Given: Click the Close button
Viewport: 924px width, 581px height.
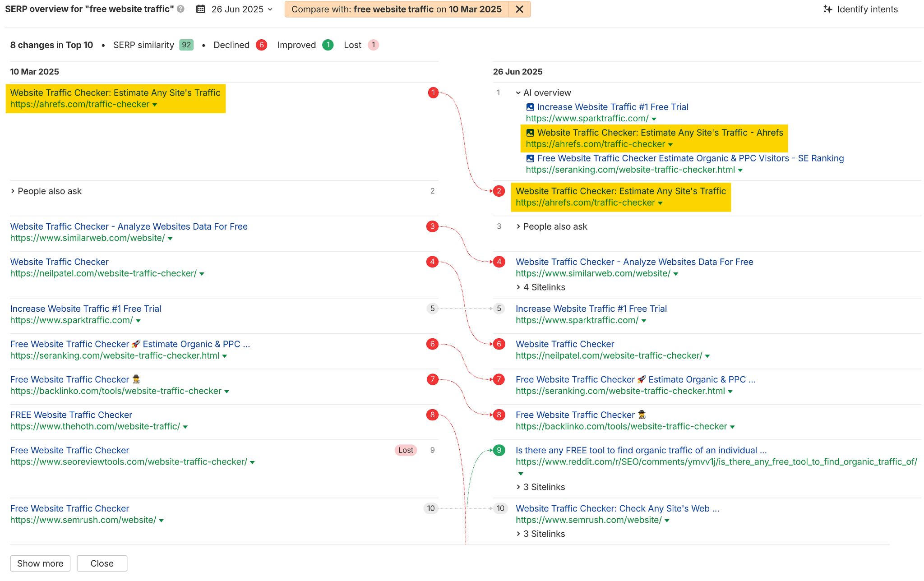Looking at the screenshot, I should coord(102,563).
